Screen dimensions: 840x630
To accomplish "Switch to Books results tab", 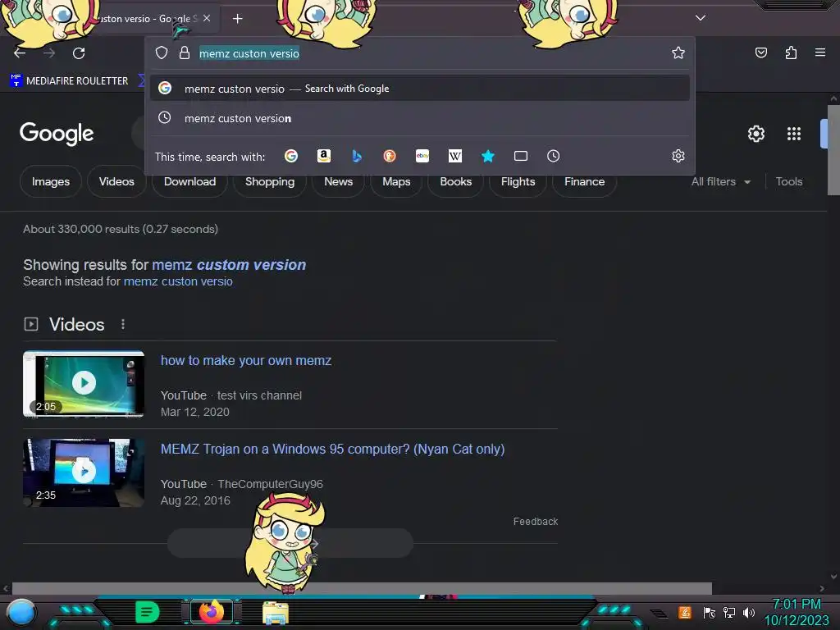I will click(x=455, y=181).
